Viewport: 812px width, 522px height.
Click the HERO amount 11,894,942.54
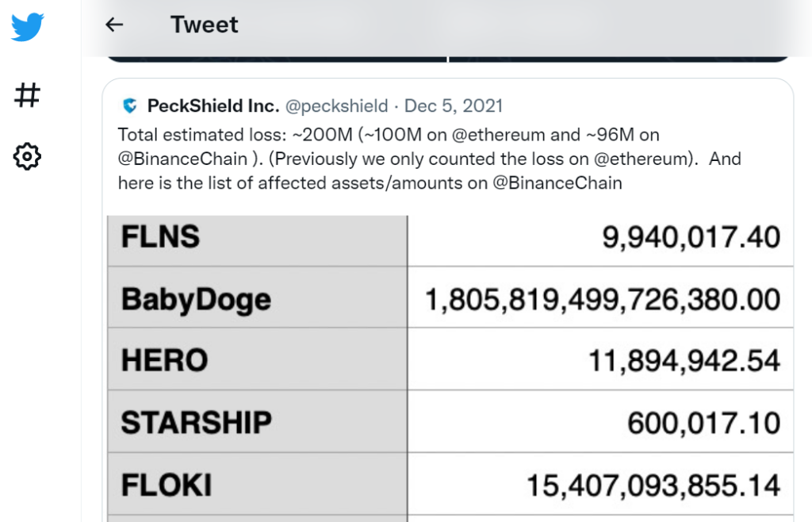tap(684, 361)
